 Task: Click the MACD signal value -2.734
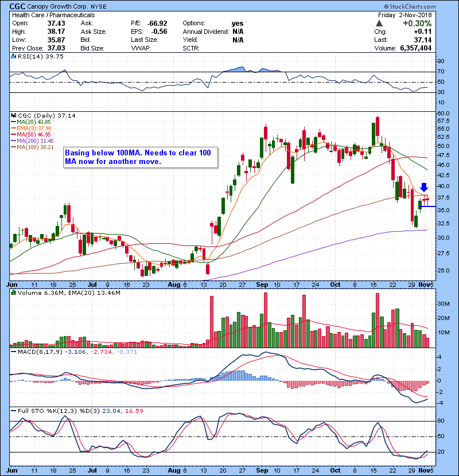102,352
